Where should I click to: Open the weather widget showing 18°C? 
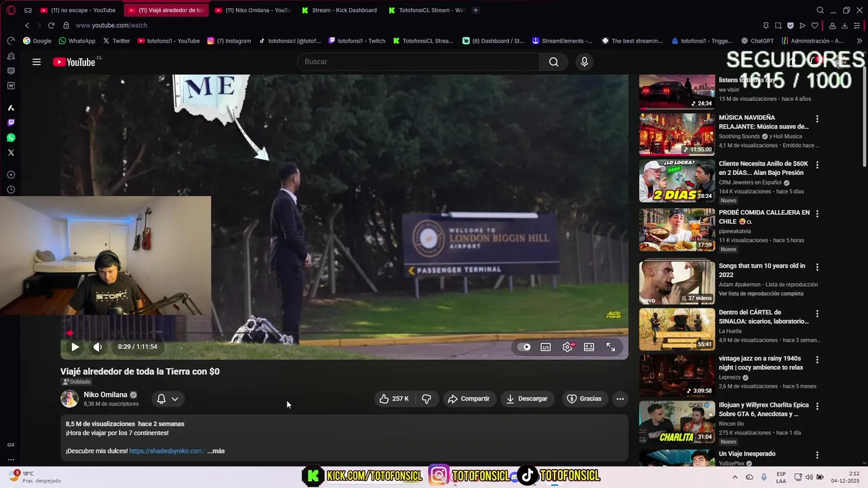[33, 476]
